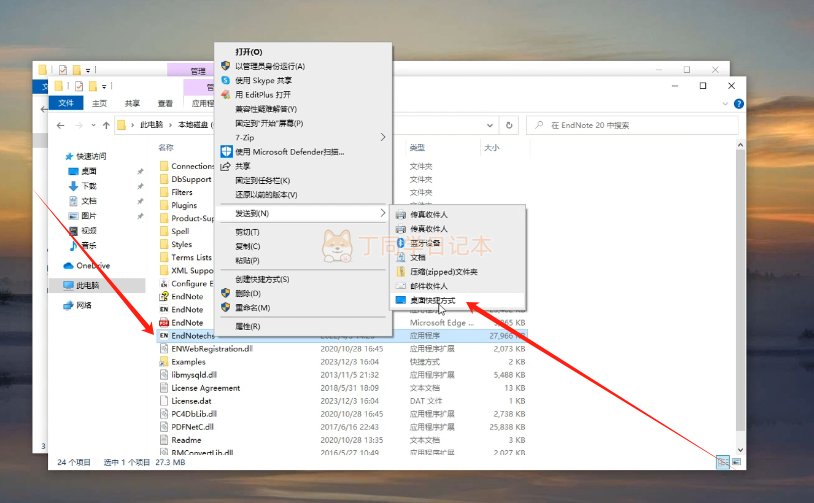
Task: Select the Connections folder icon
Action: (x=164, y=166)
